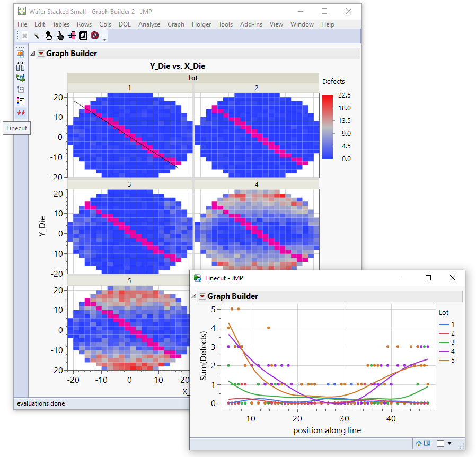The width and height of the screenshot is (476, 457).
Task: Open the File menu
Action: [22, 24]
